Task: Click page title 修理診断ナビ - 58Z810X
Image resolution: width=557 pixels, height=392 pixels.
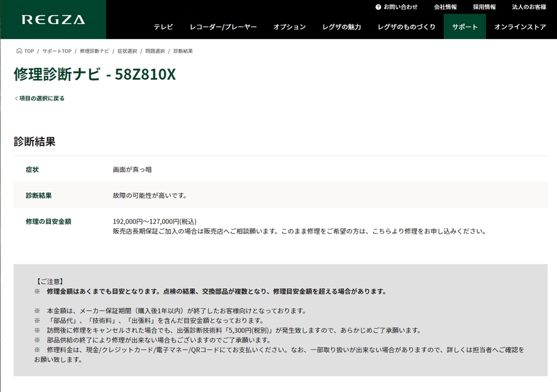Action: tap(95, 74)
